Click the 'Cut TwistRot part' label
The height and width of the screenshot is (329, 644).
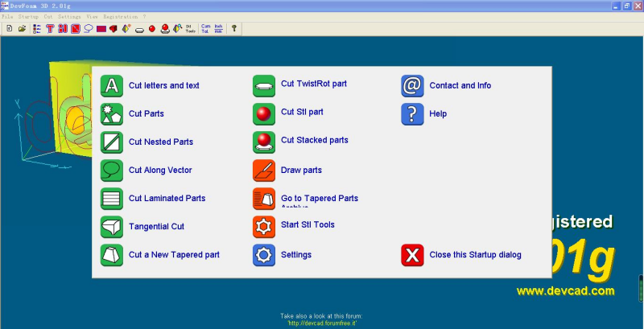[314, 84]
